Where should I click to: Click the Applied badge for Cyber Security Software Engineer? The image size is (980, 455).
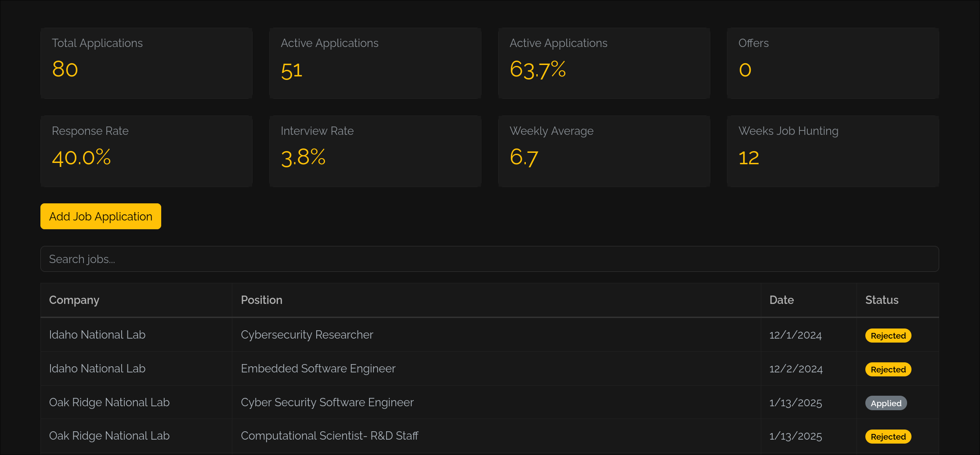[x=885, y=403]
